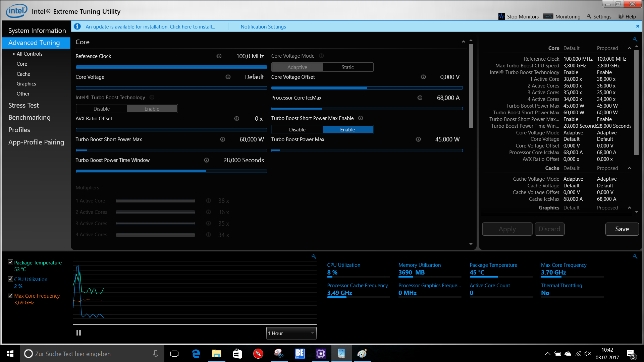This screenshot has width=644, height=362.
Task: Click wrench icon above proposed settings panel
Action: coord(635,40)
